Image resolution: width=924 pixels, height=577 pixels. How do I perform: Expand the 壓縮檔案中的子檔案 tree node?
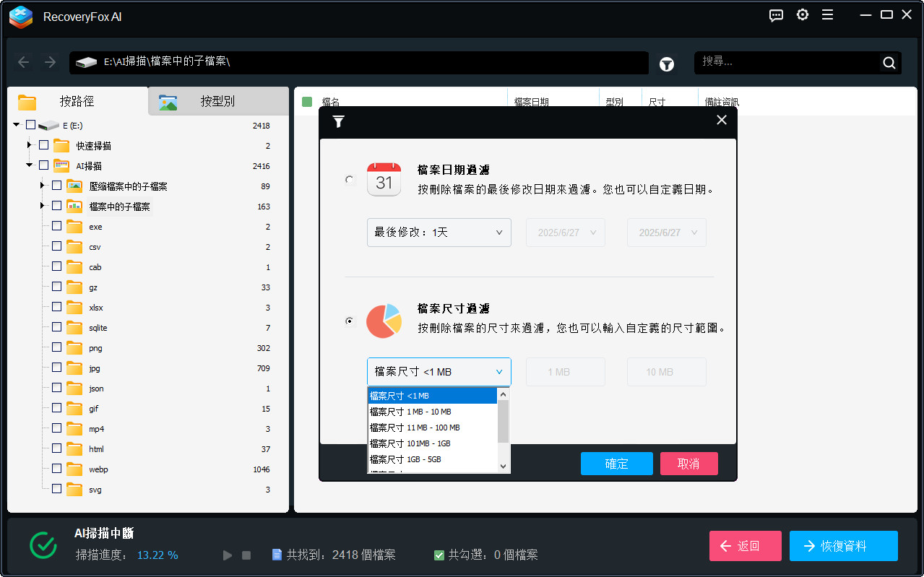click(41, 186)
